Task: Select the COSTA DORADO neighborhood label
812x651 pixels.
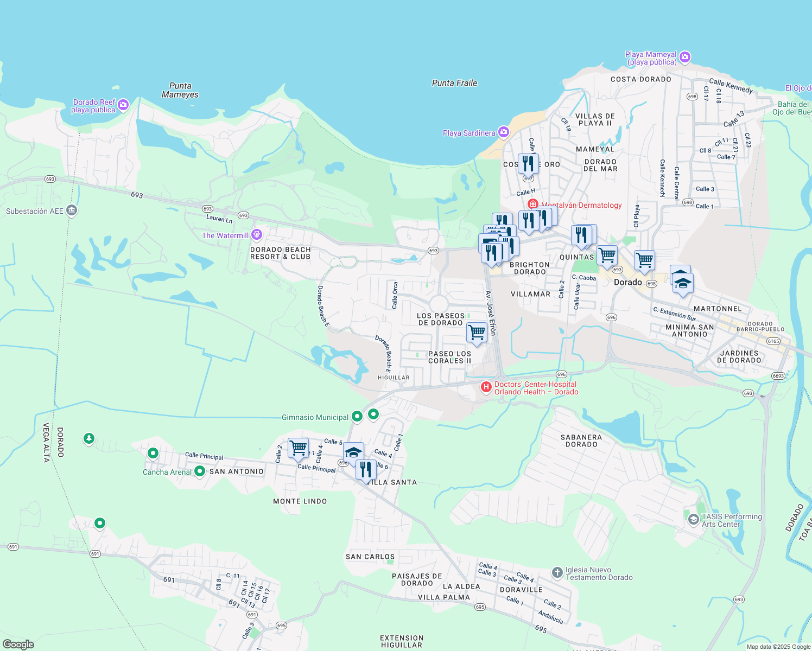Action: (x=641, y=79)
